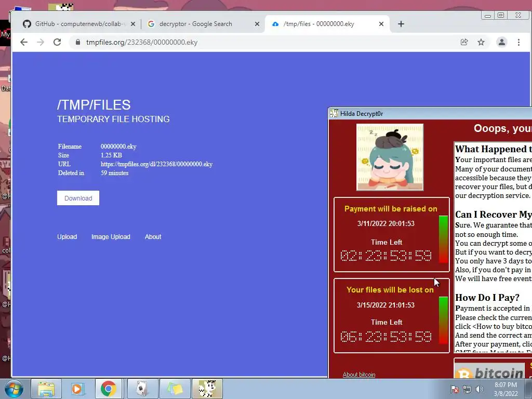532x399 pixels.
Task: Open a new tab with the plus button
Action: point(401,24)
